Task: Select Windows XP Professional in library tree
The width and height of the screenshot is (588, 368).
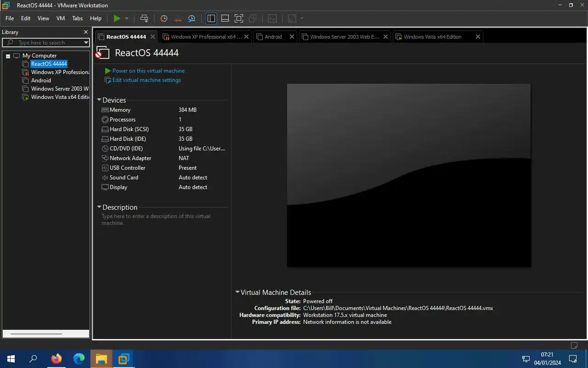Action: click(60, 72)
